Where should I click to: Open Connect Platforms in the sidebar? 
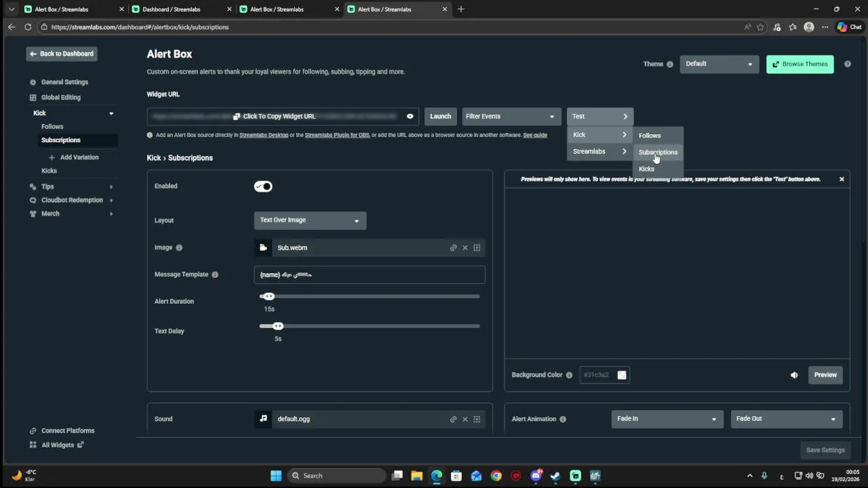pos(67,430)
